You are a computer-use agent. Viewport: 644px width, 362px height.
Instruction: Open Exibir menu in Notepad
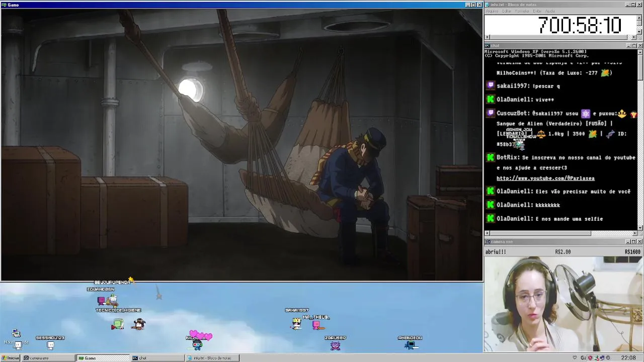(537, 11)
